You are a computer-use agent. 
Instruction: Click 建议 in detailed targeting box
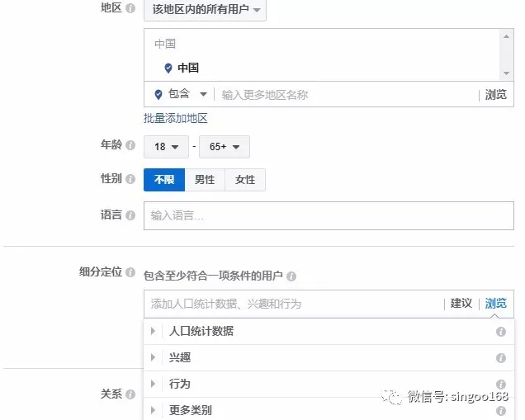click(461, 303)
